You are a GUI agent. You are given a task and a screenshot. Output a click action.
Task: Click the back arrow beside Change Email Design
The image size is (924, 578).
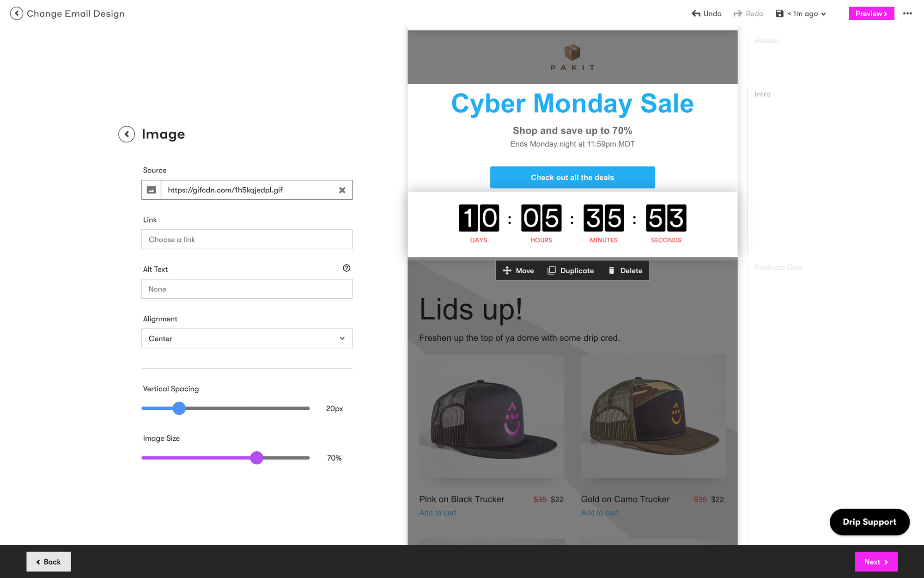(x=17, y=13)
